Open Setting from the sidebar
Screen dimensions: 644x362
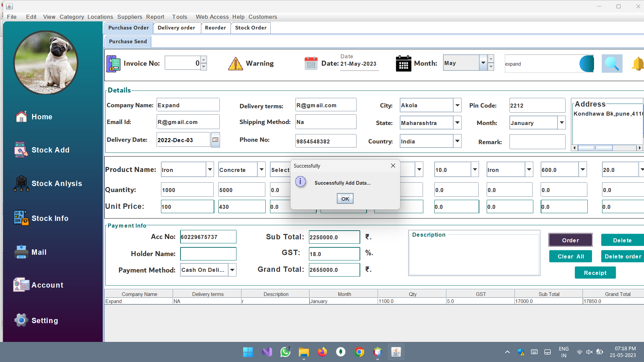coord(45,320)
